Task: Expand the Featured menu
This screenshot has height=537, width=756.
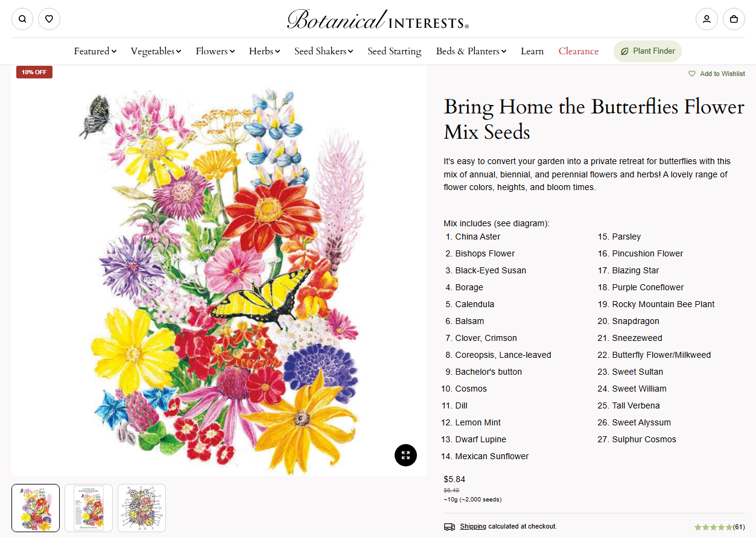Action: click(x=95, y=51)
